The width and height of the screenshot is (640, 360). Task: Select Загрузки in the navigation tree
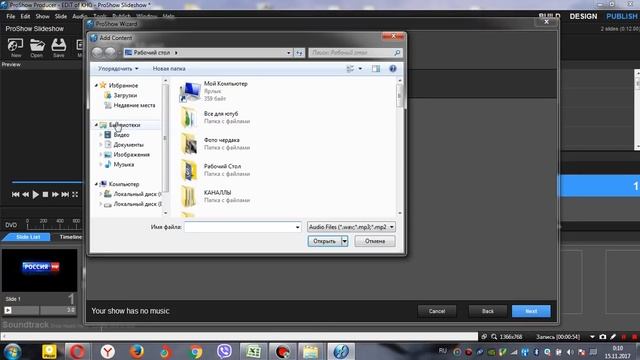(125, 95)
